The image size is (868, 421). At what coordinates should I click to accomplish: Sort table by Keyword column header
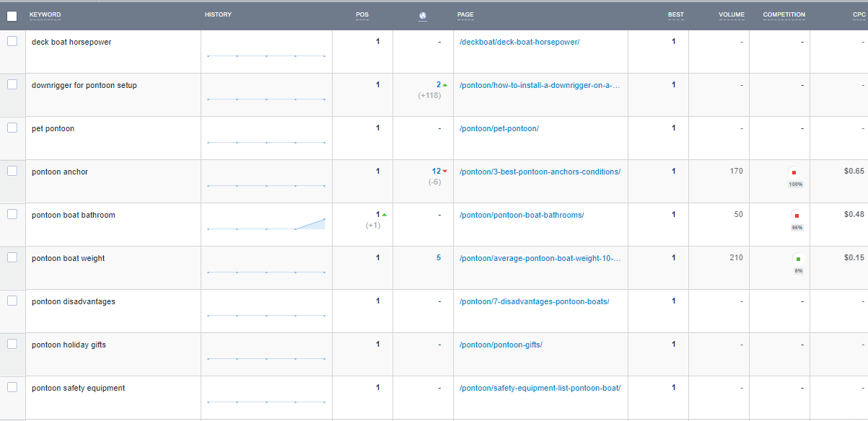[x=45, y=15]
